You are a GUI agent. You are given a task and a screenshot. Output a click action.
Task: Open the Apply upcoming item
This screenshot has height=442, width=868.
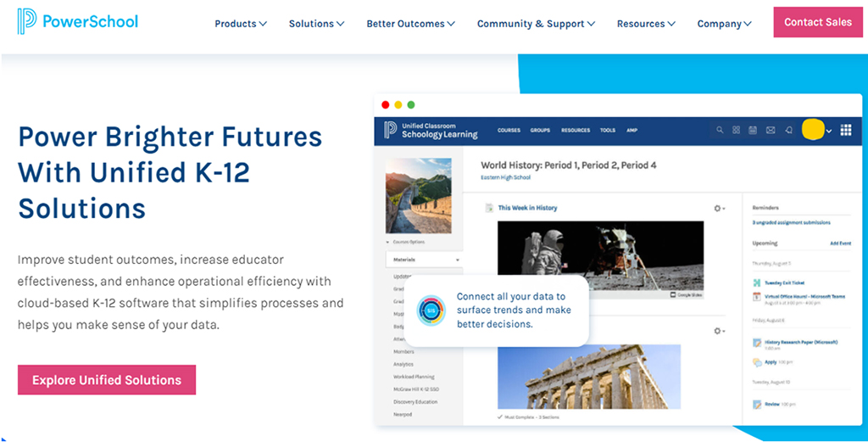tap(771, 362)
